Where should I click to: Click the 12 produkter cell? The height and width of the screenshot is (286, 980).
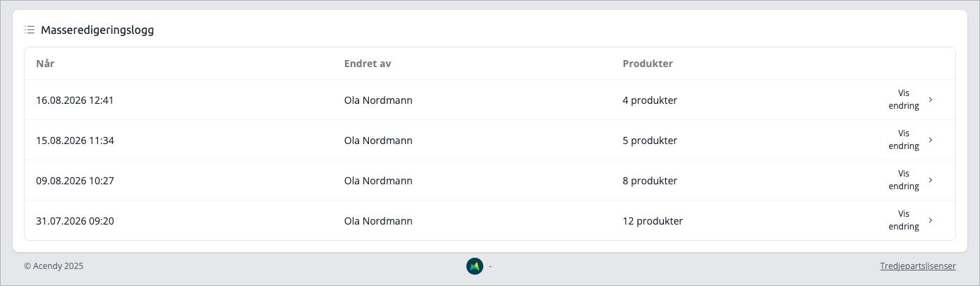(653, 221)
